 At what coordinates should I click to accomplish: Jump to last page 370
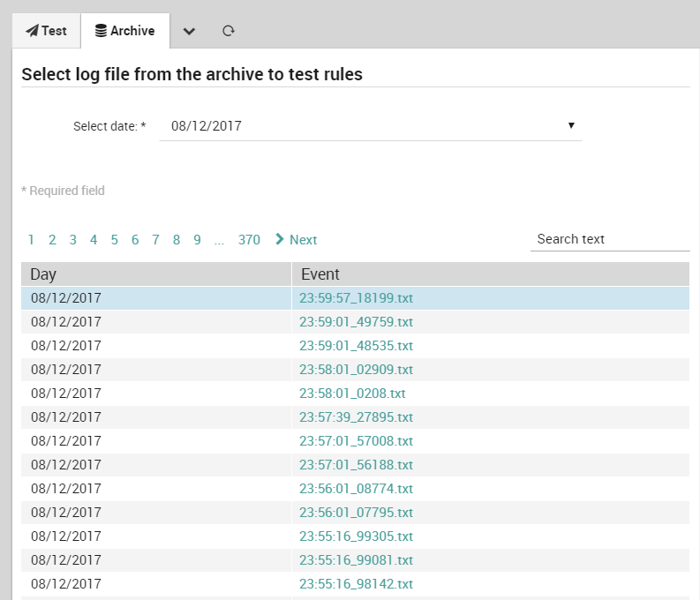(249, 240)
